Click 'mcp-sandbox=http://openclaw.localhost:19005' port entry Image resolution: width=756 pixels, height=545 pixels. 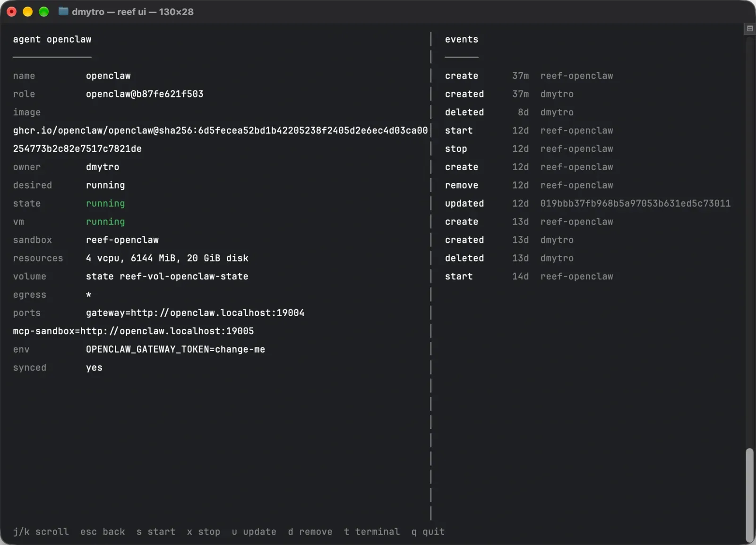[x=133, y=331]
